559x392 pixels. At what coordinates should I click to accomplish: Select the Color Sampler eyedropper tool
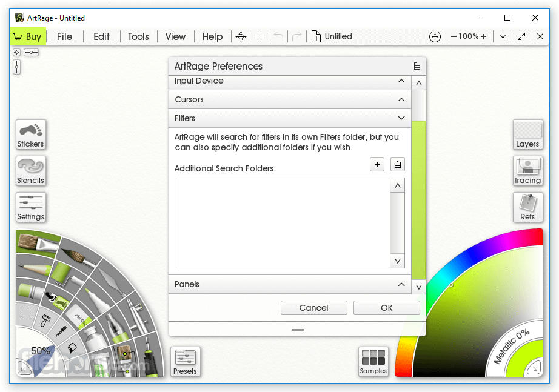point(61,331)
